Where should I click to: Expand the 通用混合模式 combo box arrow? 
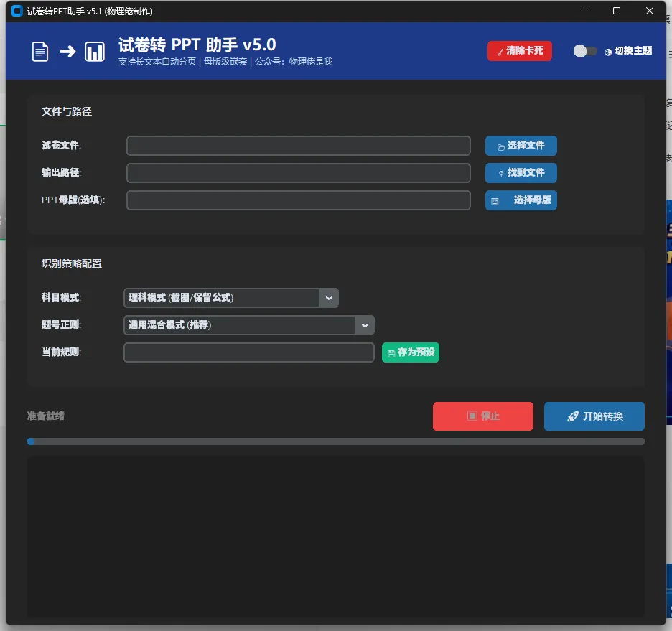click(x=365, y=325)
